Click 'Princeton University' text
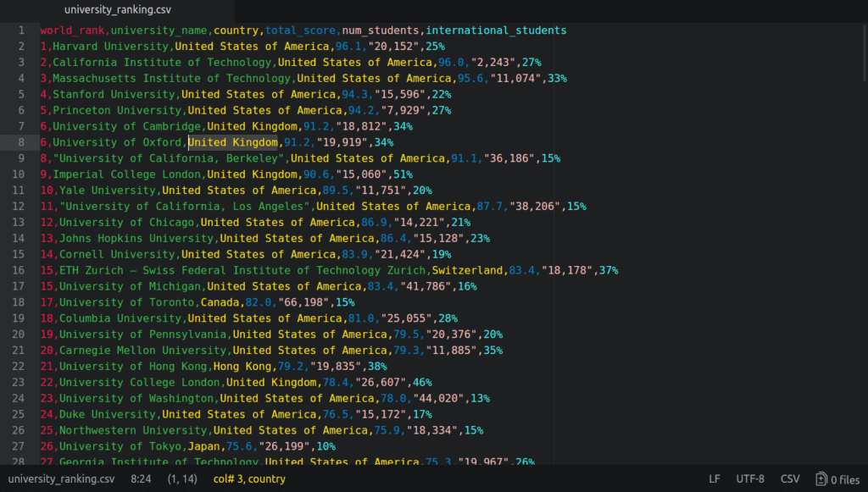The image size is (868, 492). click(x=117, y=111)
